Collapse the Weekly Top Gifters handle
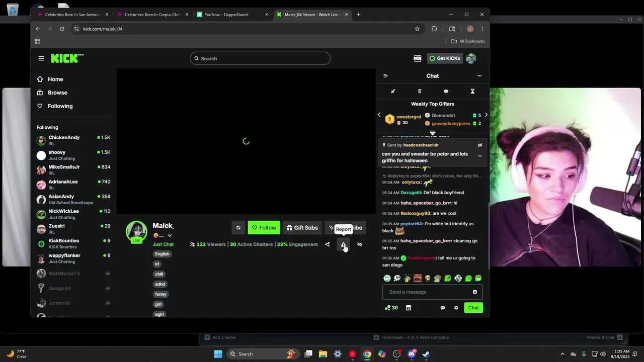Image resolution: width=644 pixels, height=362 pixels. (x=432, y=133)
